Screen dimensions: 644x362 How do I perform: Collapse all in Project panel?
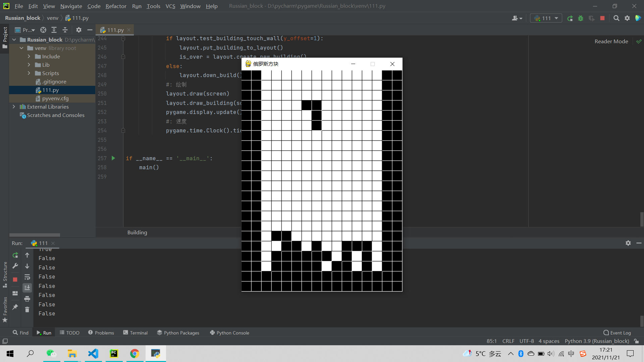65,30
